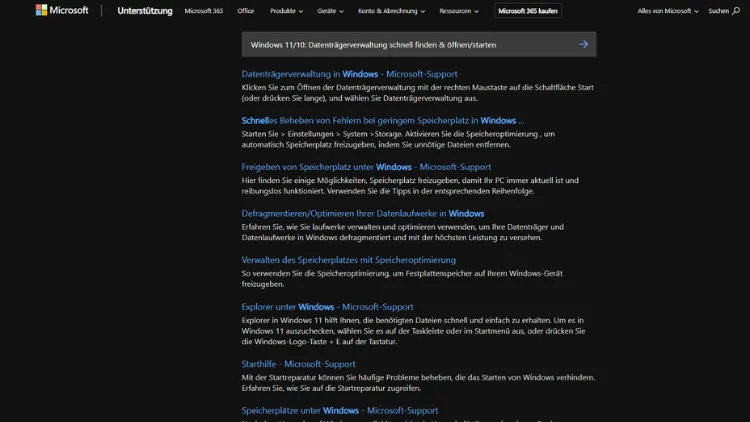Click text 'So verwenden Sie die Speicheroptimierung'
The width and height of the screenshot is (750, 422).
(315, 274)
